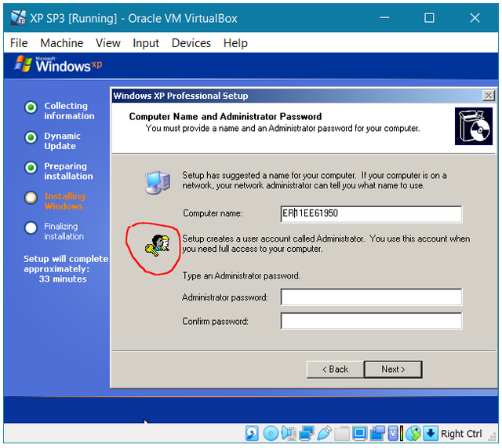The width and height of the screenshot is (502, 448).
Task: Open the Input menu
Action: coord(146,43)
